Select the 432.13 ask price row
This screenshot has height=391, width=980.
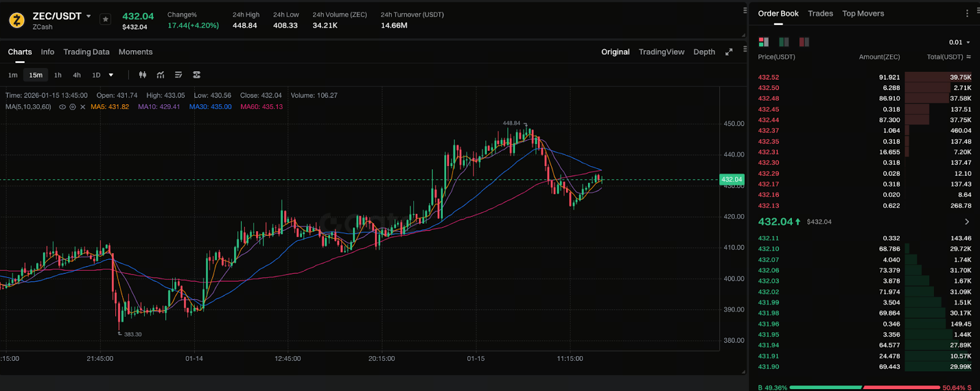point(865,206)
